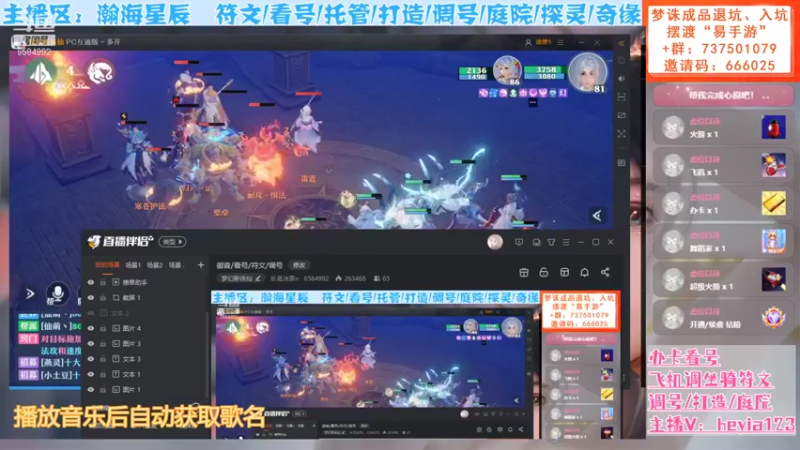Viewport: 800px width, 450px height.
Task: Click the level 81 character portrait
Action: click(588, 73)
